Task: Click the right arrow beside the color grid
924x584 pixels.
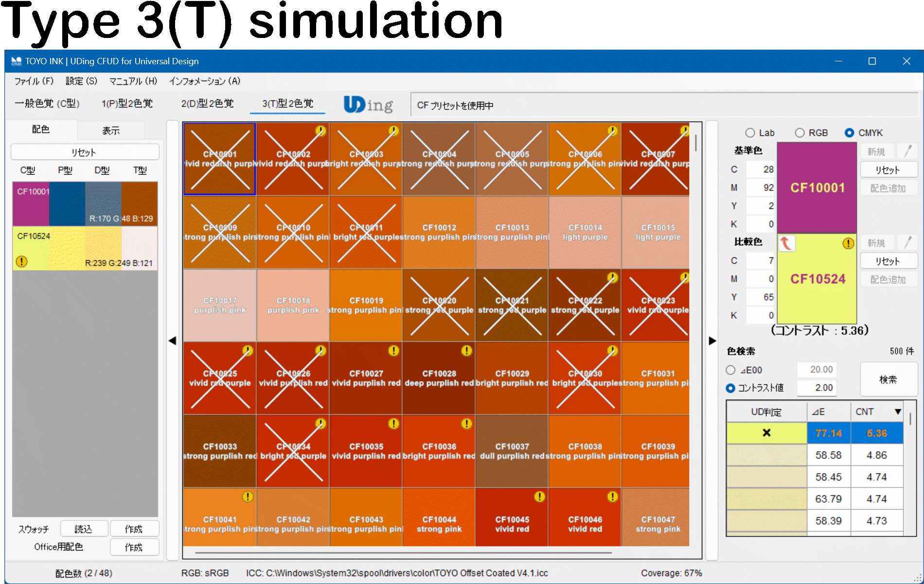Action: [x=712, y=341]
